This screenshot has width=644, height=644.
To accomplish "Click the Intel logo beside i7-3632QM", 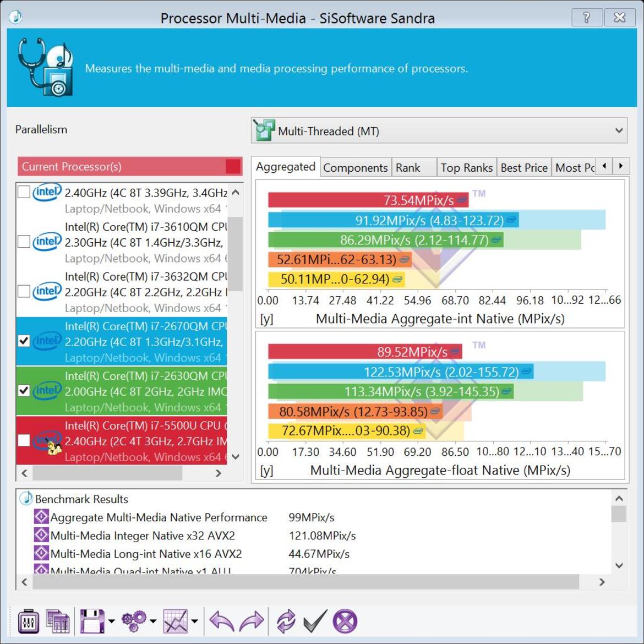I will 47,291.
